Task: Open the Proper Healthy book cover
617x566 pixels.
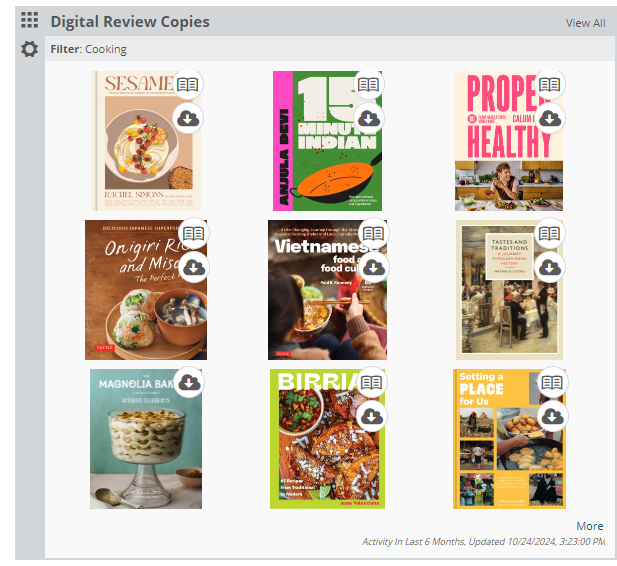Action: [x=509, y=141]
